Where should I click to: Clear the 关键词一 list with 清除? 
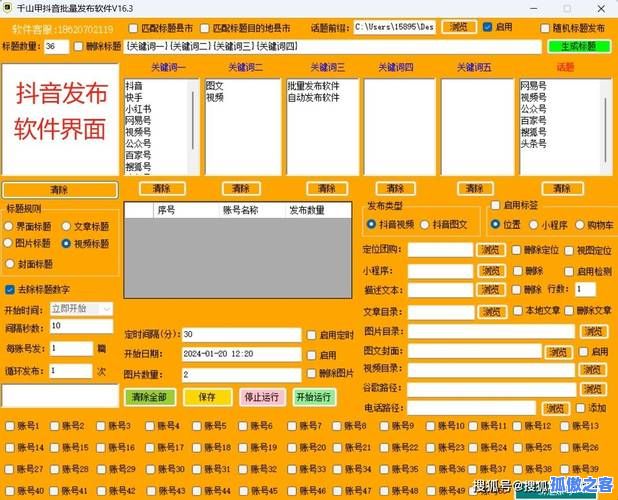(x=162, y=188)
